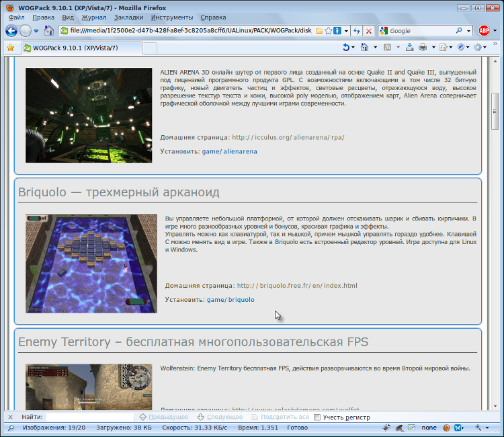Open the Журнал menu
Image resolution: width=504 pixels, height=437 pixels.
94,17
